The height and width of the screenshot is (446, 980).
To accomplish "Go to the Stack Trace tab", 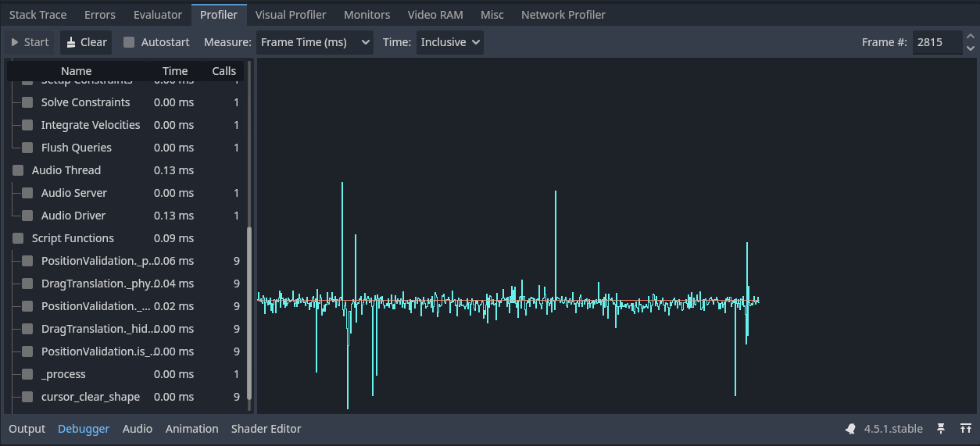I will (x=38, y=15).
